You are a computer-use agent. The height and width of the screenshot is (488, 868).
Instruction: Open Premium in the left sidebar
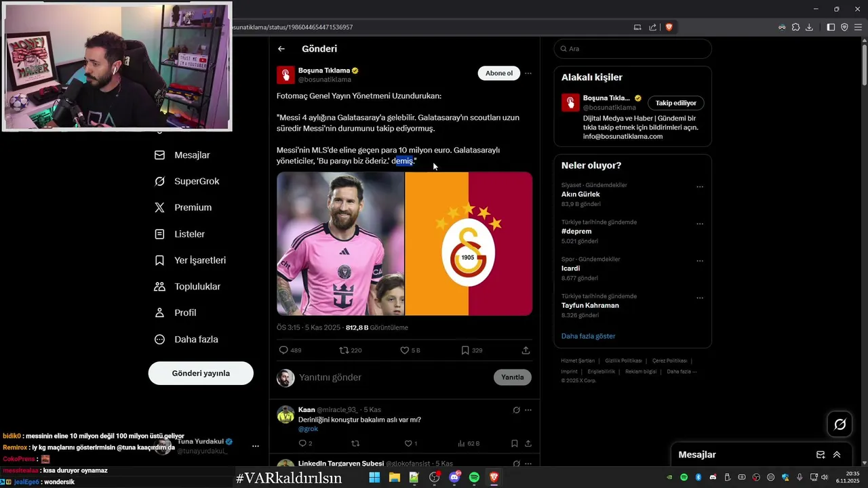[x=184, y=208]
